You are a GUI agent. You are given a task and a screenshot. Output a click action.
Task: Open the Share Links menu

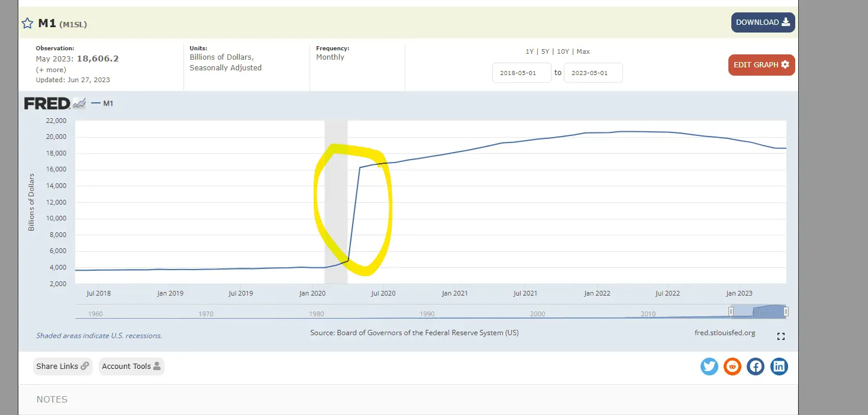pyautogui.click(x=63, y=367)
